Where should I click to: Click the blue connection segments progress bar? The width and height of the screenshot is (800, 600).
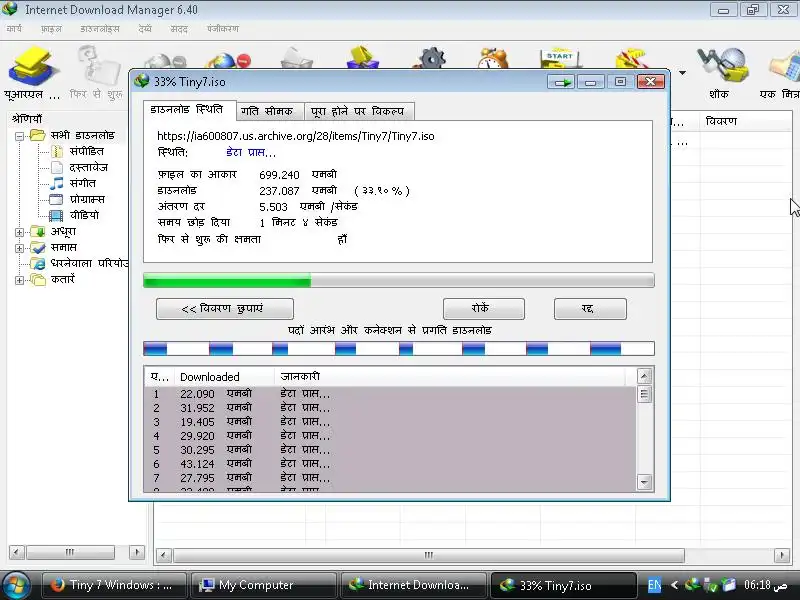398,348
